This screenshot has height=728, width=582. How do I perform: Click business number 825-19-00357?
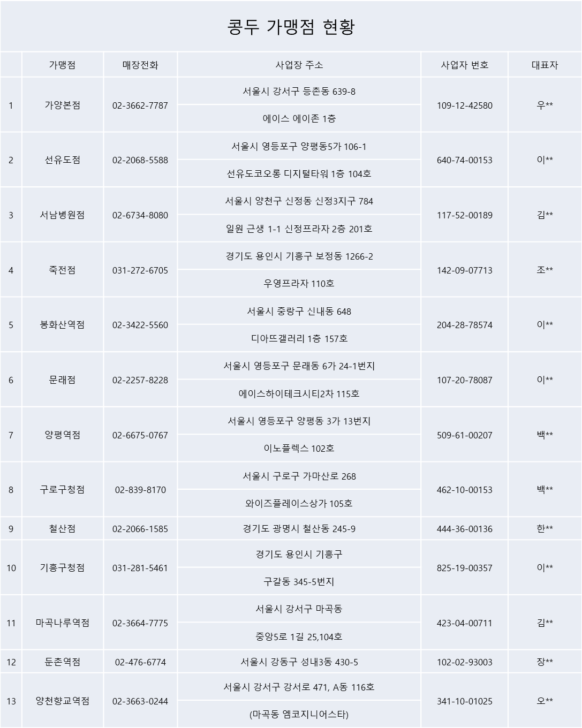coord(464,568)
